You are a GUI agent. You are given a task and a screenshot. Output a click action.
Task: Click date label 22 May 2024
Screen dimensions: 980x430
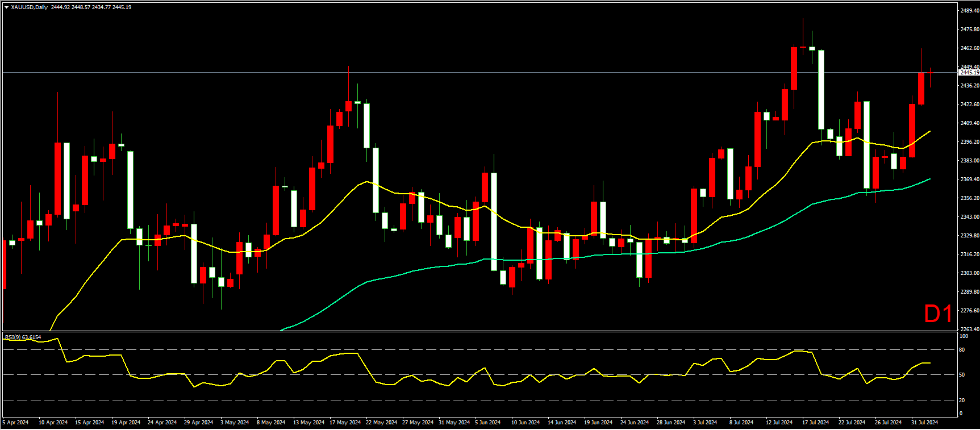381,423
